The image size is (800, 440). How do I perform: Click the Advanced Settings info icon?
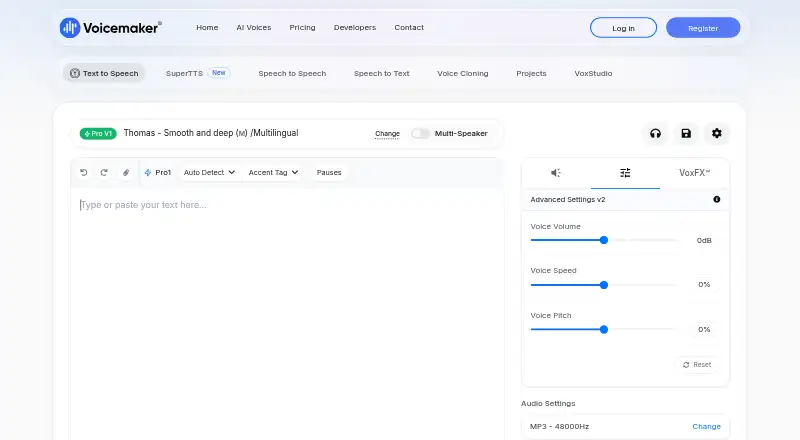coord(717,200)
